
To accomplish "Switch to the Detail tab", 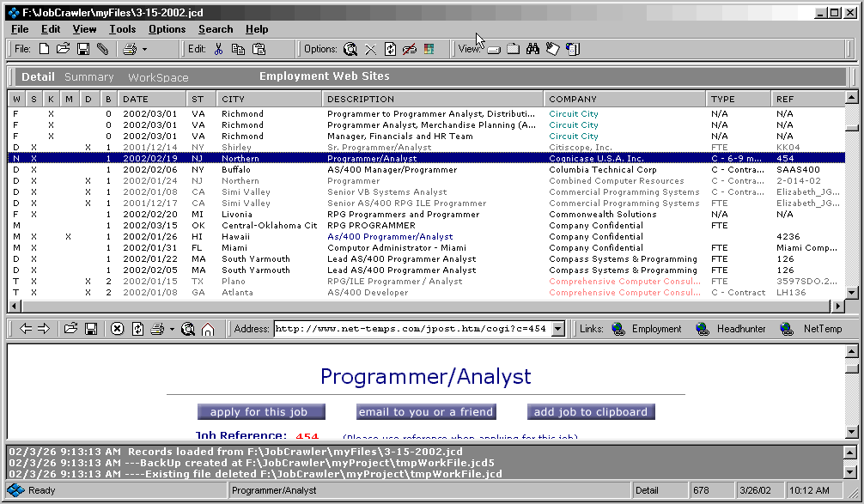I will click(38, 77).
